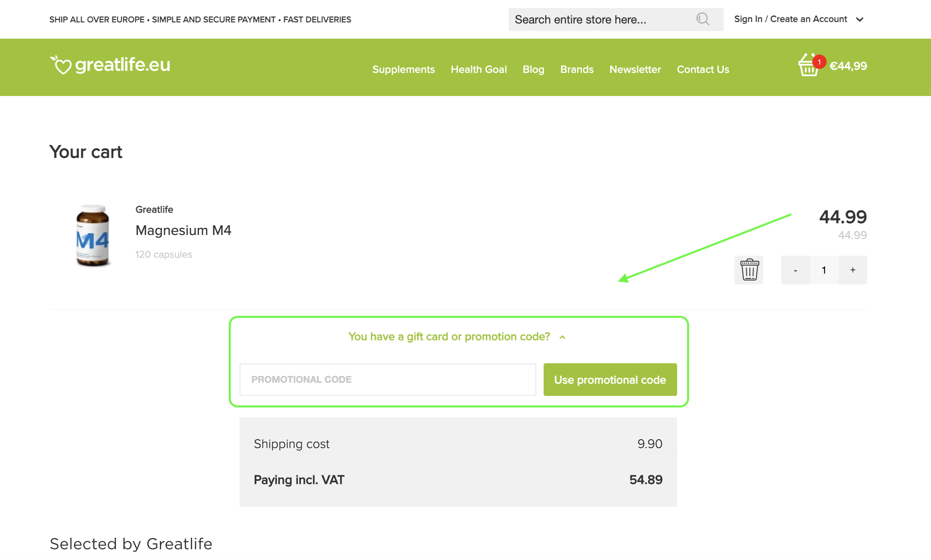This screenshot has width=931, height=560.
Task: Decrease quantity with minus button
Action: point(795,270)
